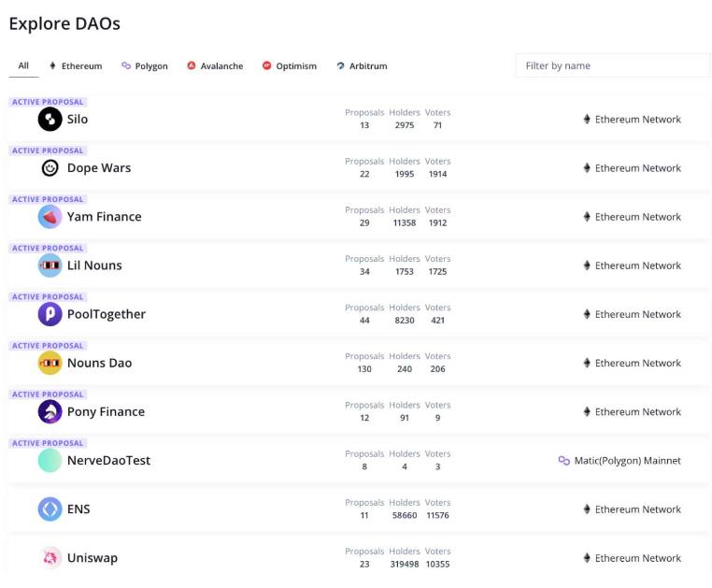Select the Optimism filter tab

tap(290, 66)
